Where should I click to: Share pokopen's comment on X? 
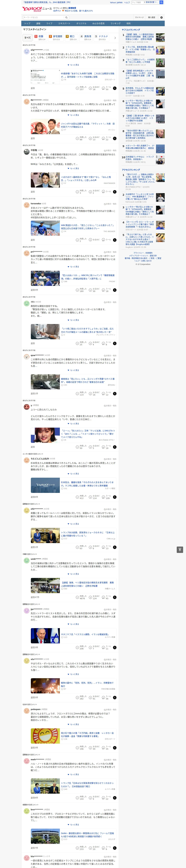(x=115, y=748)
